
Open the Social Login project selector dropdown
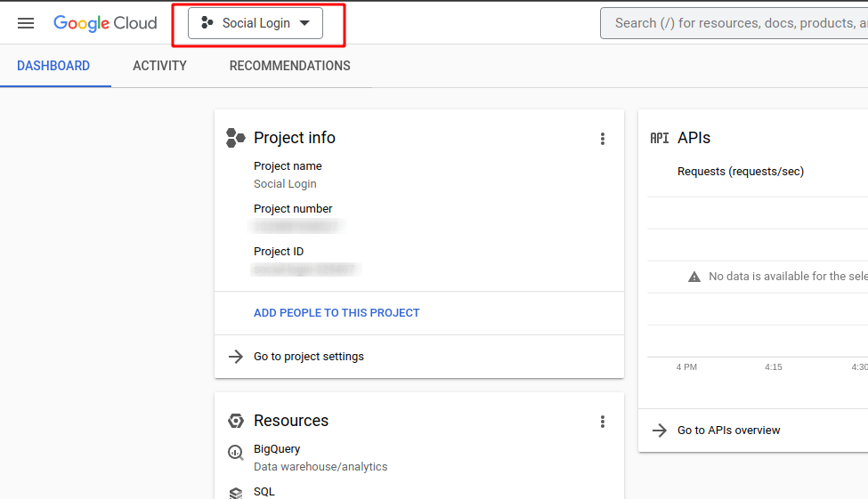256,23
